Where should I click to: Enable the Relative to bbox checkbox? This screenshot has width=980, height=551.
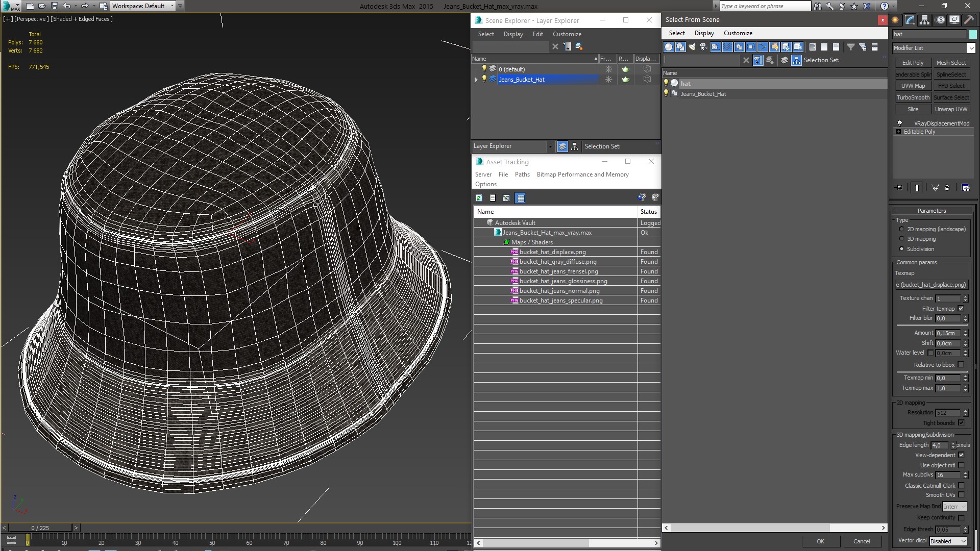pos(961,365)
